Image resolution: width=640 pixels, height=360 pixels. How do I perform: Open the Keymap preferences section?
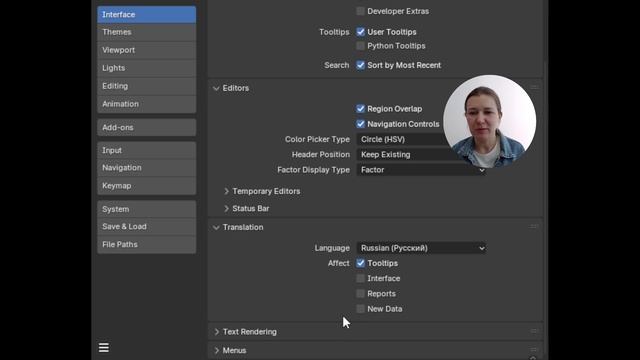tap(147, 186)
